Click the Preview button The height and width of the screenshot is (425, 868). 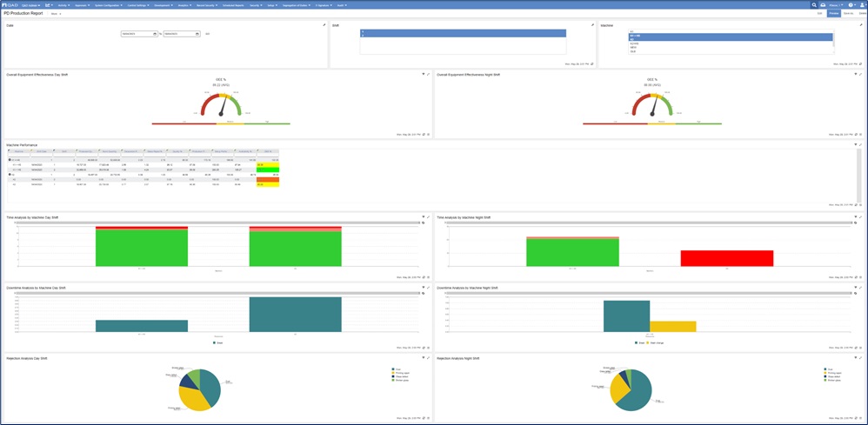(834, 13)
